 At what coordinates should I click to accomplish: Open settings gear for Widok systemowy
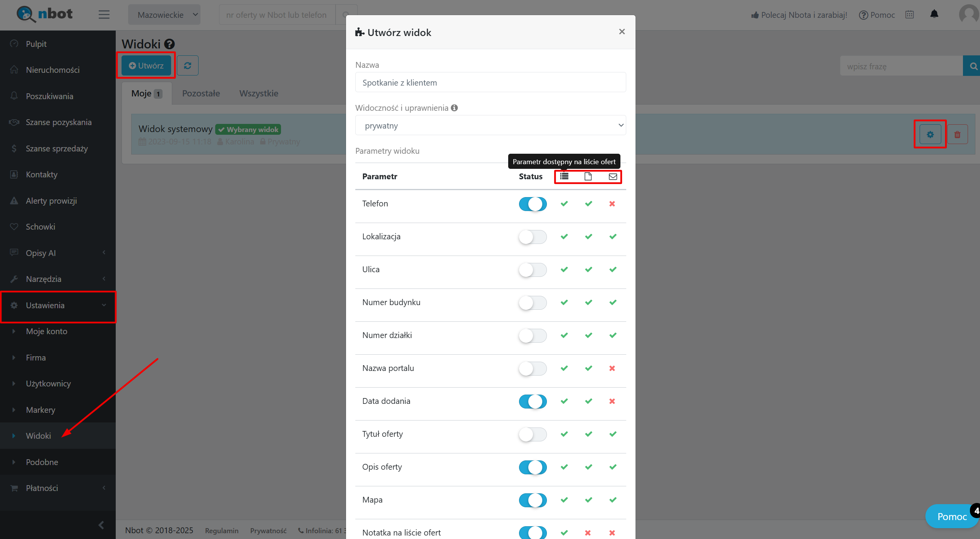click(x=930, y=134)
